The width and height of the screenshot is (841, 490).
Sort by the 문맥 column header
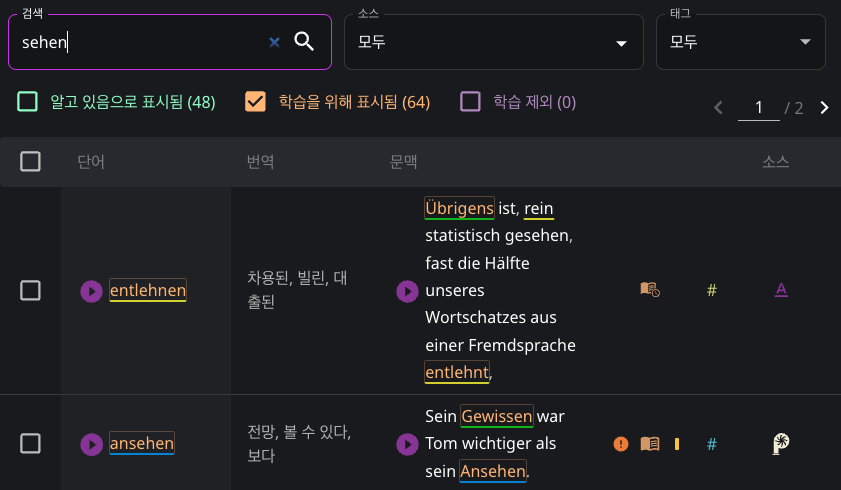(403, 161)
